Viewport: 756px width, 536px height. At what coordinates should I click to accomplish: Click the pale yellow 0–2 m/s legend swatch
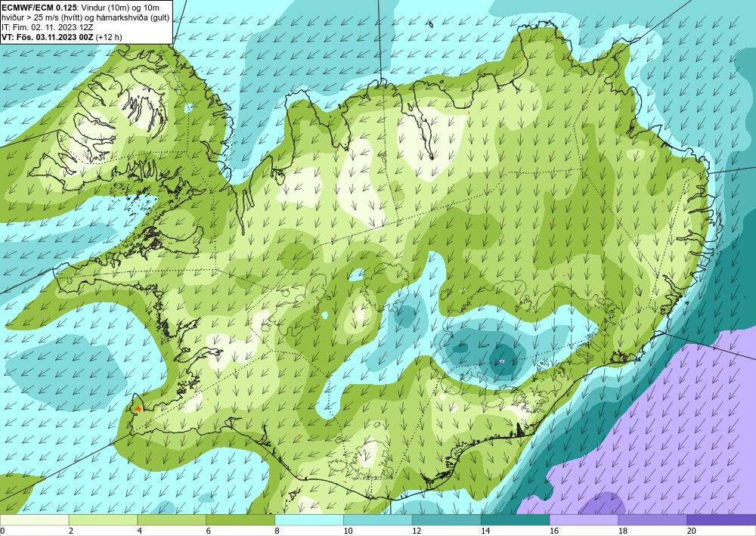pos(34,520)
